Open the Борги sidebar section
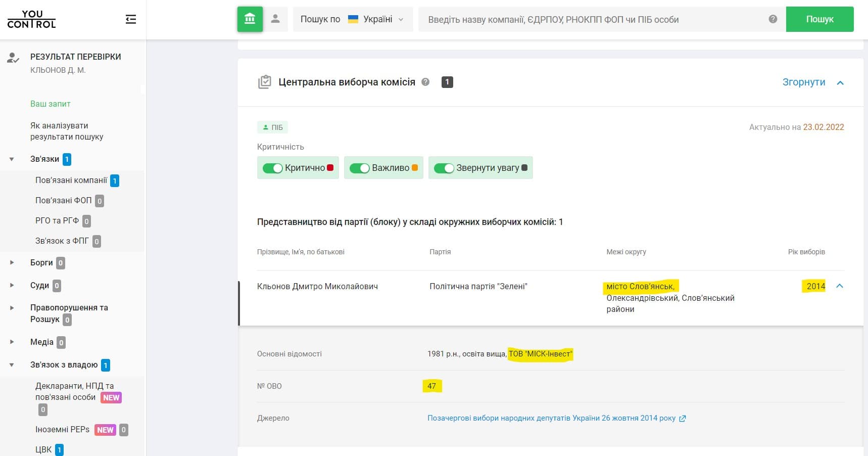868x456 pixels. (x=41, y=263)
